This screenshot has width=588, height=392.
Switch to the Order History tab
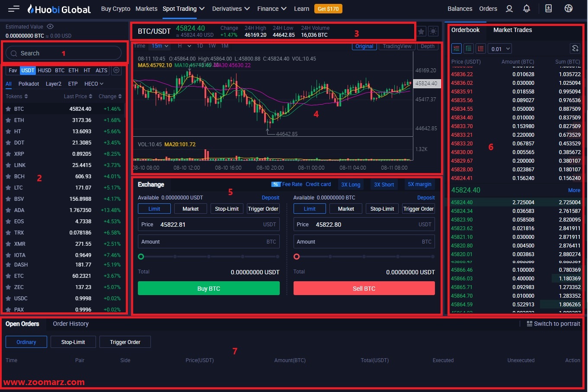coord(71,324)
